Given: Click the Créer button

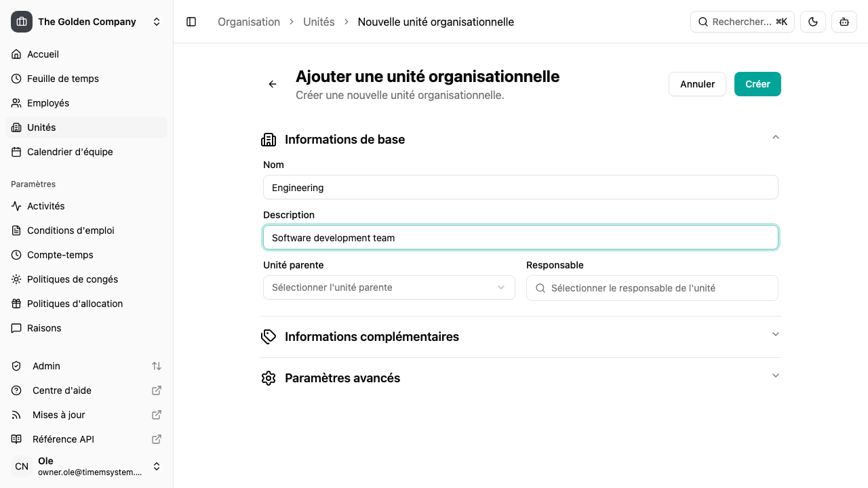Looking at the screenshot, I should tap(757, 83).
